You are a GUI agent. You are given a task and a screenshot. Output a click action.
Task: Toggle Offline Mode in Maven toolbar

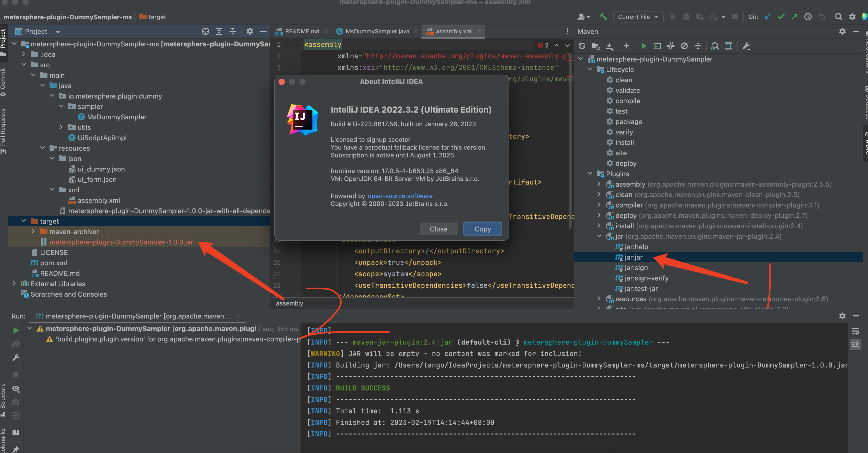tap(671, 46)
